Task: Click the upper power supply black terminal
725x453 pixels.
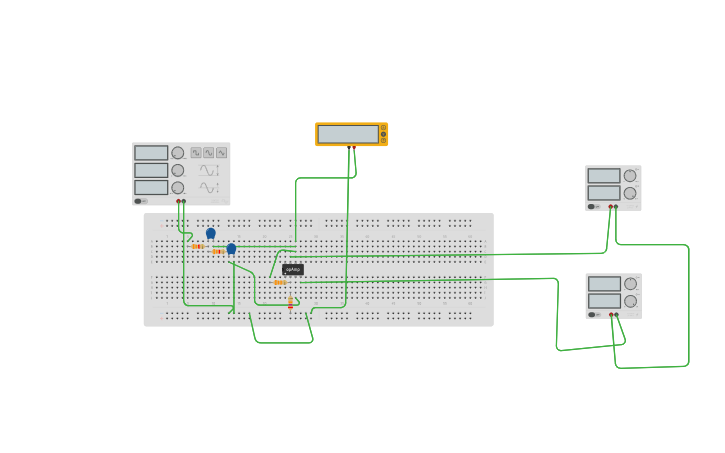Action: pos(616,207)
